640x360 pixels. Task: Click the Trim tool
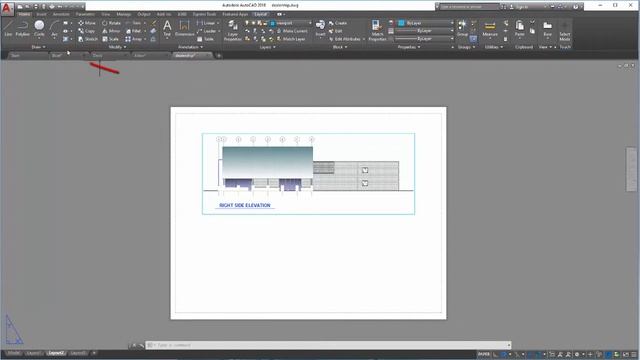click(133, 23)
